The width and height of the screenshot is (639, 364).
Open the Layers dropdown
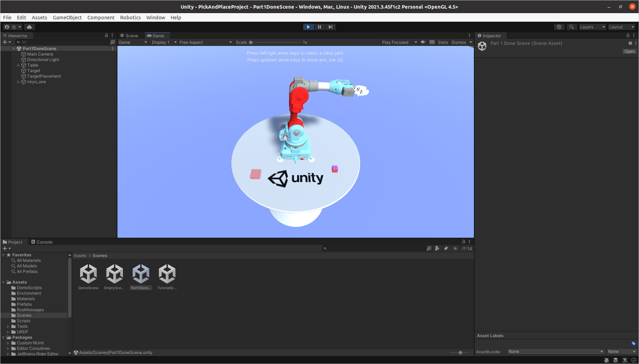592,27
